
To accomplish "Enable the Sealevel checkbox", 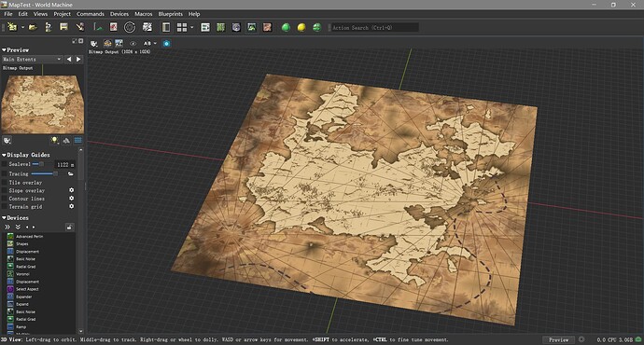I will coord(5,164).
